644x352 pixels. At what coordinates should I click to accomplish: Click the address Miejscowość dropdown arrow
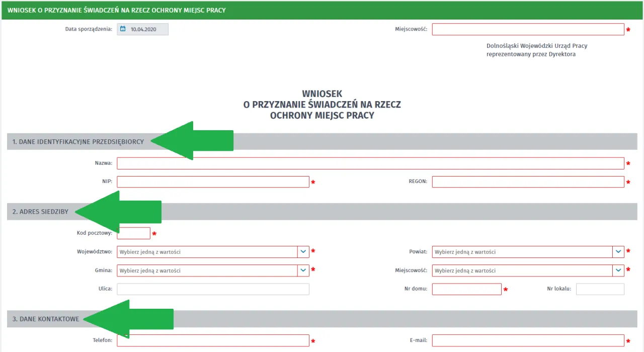618,271
